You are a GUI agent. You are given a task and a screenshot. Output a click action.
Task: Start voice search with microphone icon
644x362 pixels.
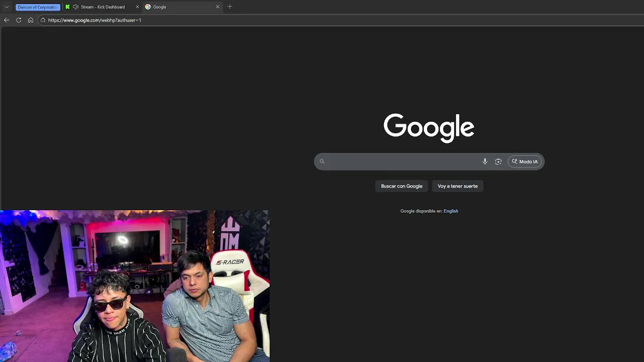[485, 161]
